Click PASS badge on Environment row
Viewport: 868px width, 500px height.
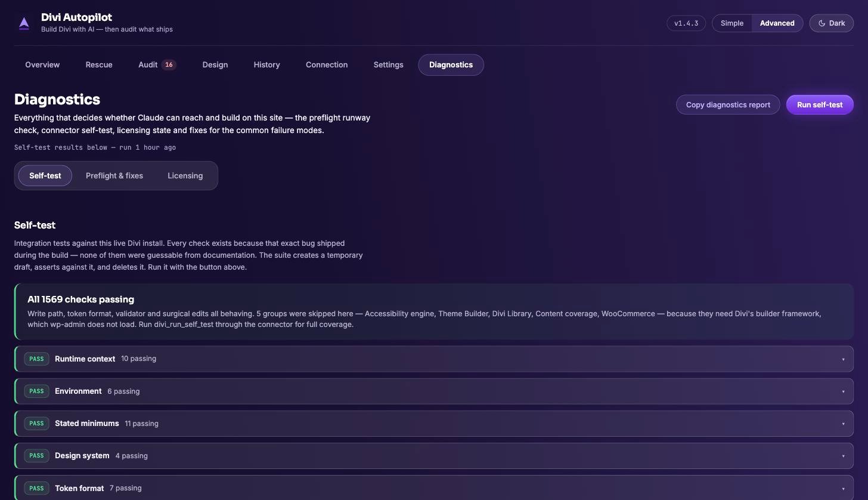36,391
